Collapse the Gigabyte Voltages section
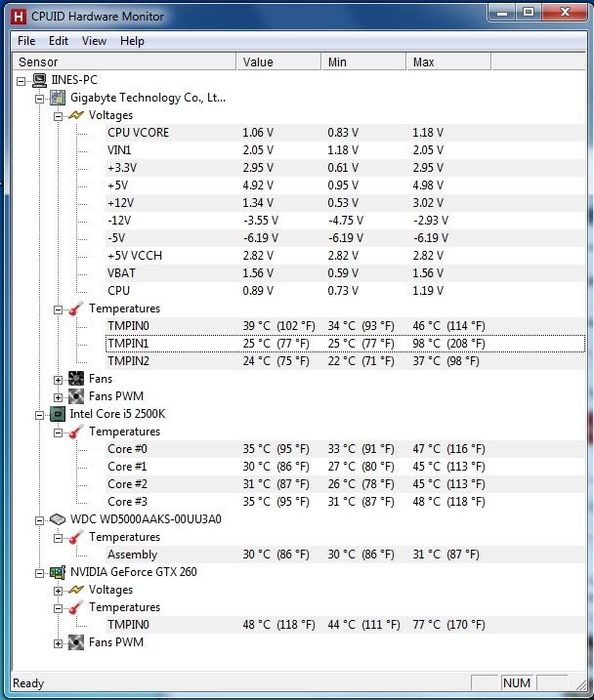 (x=58, y=116)
